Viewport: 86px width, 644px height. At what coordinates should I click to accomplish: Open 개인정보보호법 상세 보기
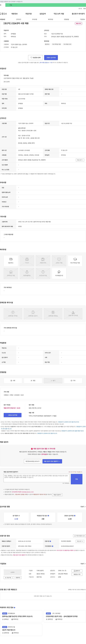point(32,461)
